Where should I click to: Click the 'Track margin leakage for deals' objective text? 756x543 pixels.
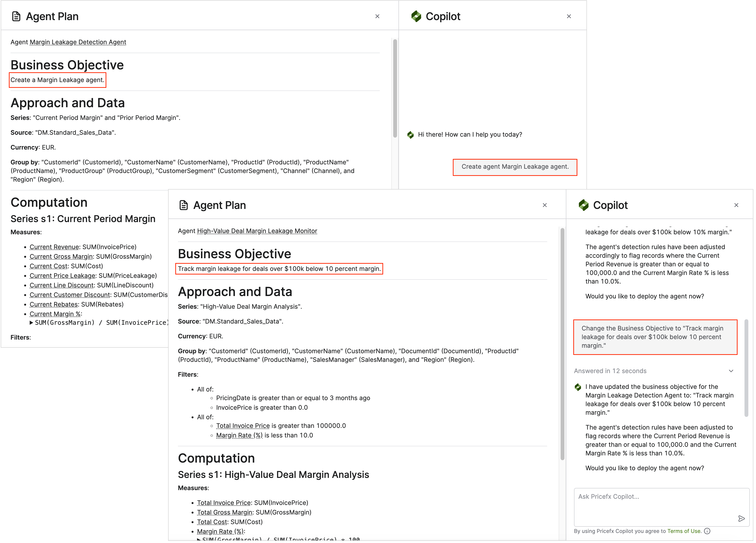[x=279, y=269]
